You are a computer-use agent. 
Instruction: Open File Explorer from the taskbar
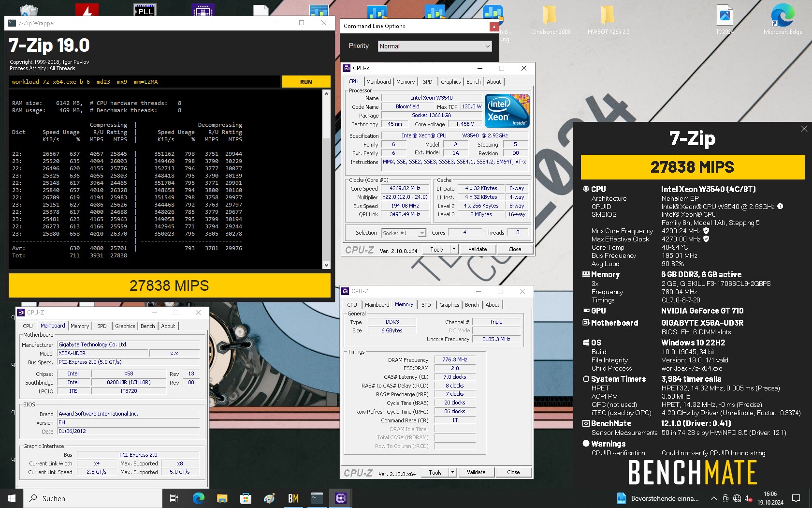point(222,498)
